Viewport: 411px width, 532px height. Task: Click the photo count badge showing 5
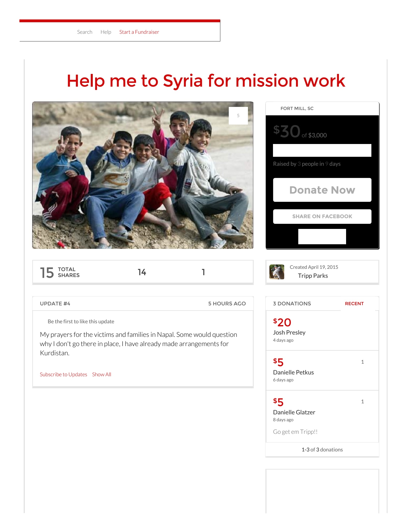[x=238, y=116]
